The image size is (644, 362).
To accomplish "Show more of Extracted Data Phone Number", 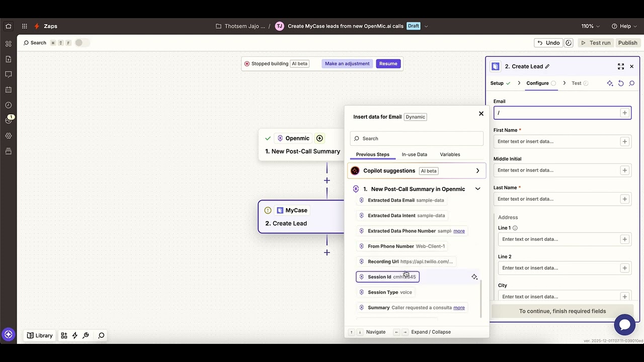I will (x=459, y=231).
